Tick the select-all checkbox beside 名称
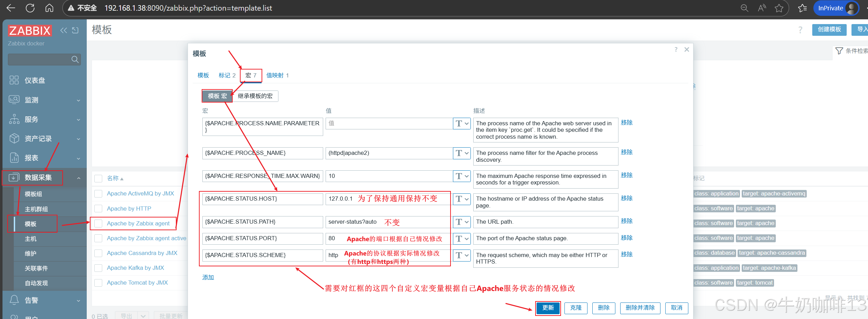Image resolution: width=868 pixels, height=319 pixels. pos(98,178)
